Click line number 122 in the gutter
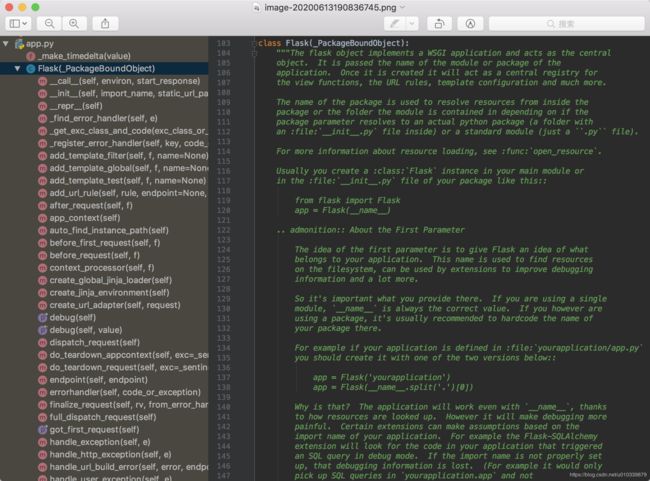The width and height of the screenshot is (650, 481). [224, 231]
